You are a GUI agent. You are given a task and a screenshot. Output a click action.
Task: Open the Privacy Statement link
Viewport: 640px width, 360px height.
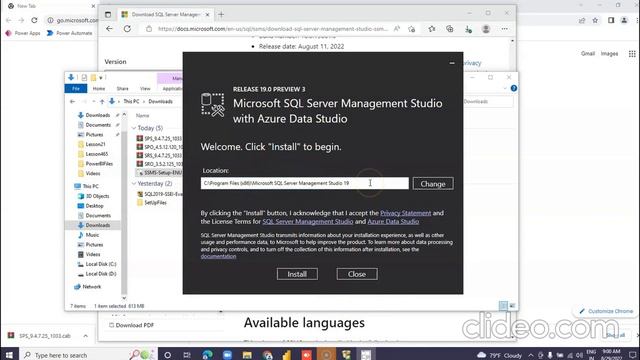pyautogui.click(x=405, y=213)
